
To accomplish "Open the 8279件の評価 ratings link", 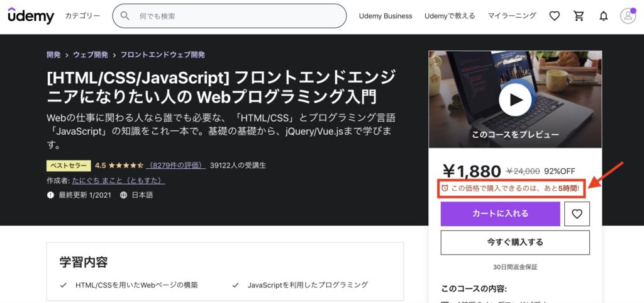I will pyautogui.click(x=176, y=166).
